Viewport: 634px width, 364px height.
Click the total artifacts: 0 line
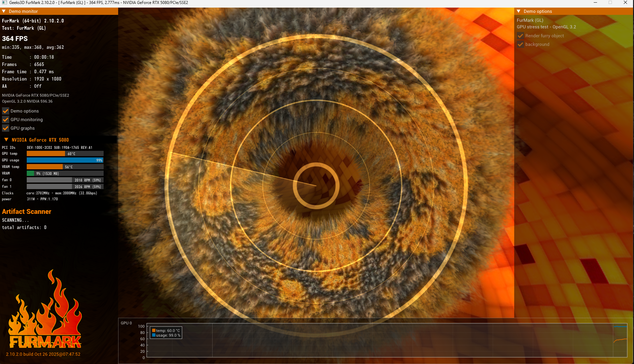[x=24, y=227]
